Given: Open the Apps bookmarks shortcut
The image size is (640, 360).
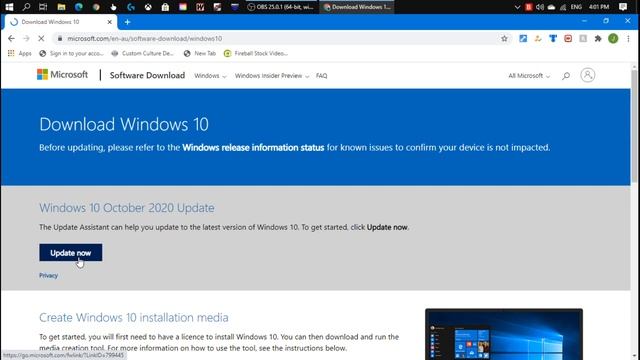Looking at the screenshot, I should [19, 53].
